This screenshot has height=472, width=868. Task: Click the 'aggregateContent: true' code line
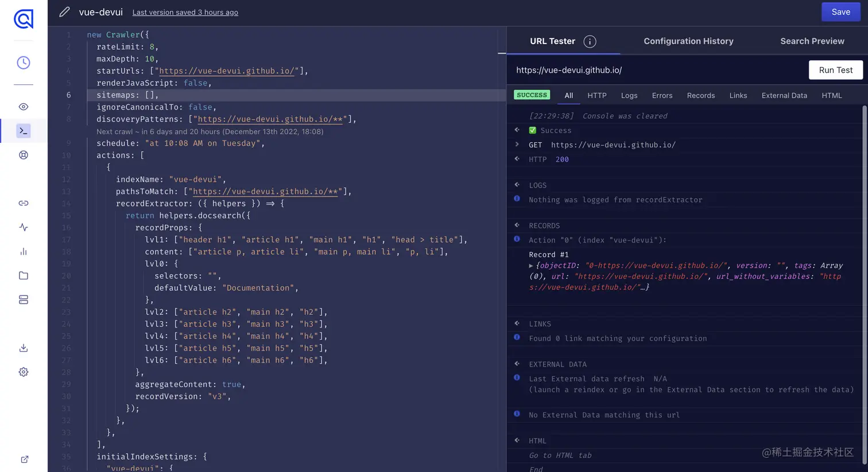191,384
